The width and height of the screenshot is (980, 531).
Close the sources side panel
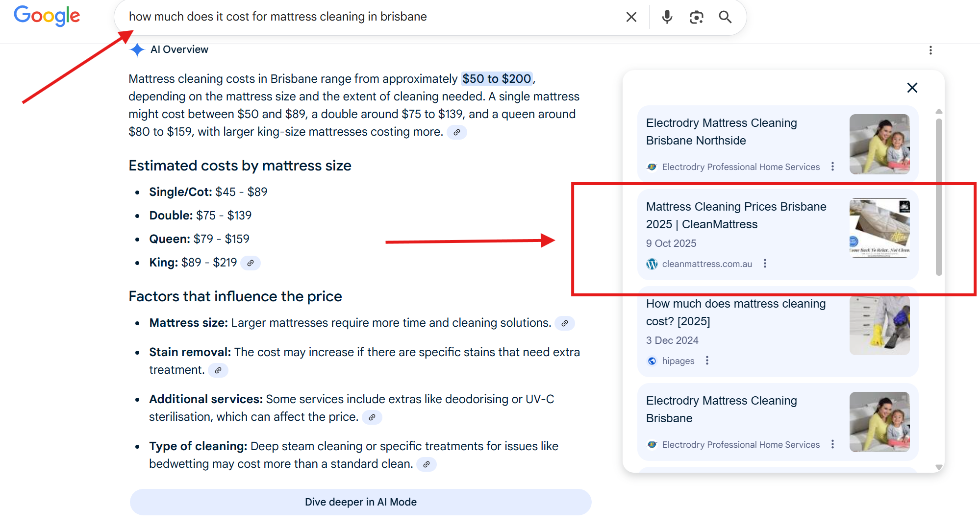pos(912,88)
